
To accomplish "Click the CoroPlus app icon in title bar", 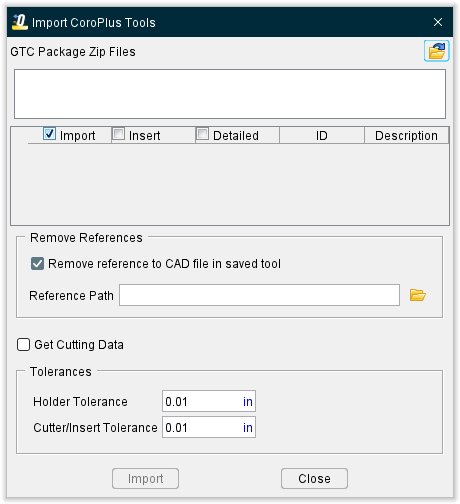I will [20, 22].
